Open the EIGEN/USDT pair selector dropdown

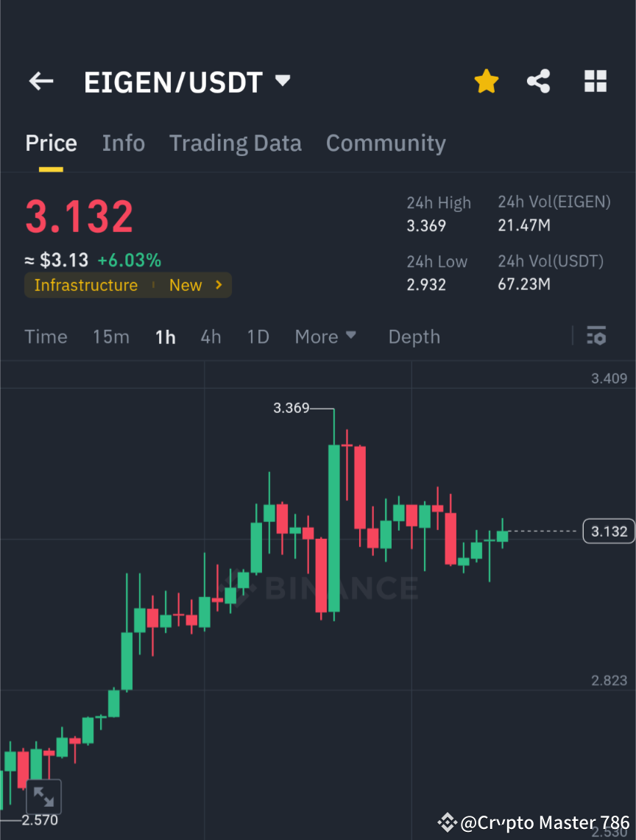tap(282, 82)
